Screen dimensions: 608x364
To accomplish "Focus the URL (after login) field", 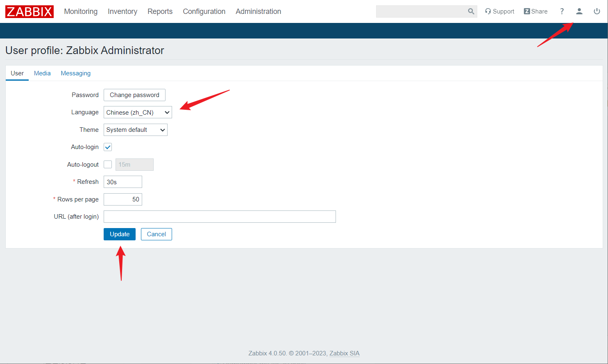I will coord(220,217).
